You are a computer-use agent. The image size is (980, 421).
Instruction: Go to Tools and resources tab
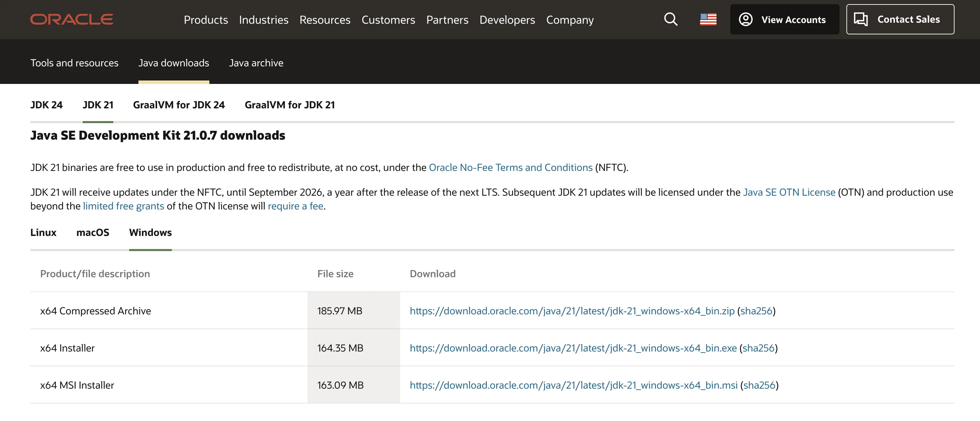click(75, 63)
